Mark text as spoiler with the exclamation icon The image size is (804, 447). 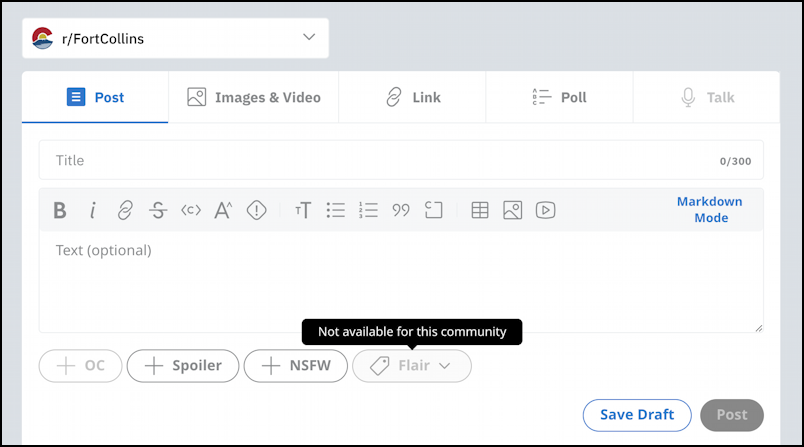click(256, 210)
